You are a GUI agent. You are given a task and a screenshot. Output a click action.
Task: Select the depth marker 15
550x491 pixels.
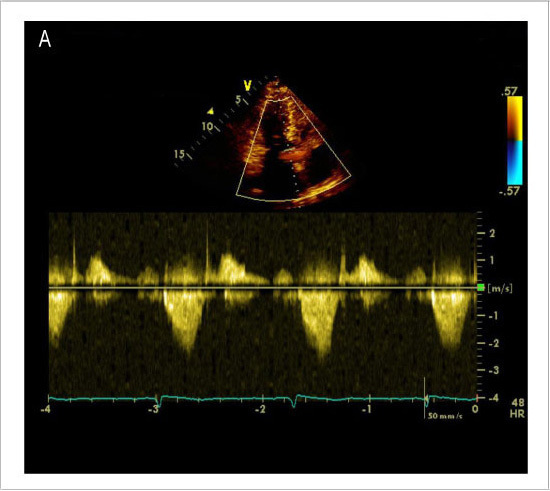click(x=179, y=154)
